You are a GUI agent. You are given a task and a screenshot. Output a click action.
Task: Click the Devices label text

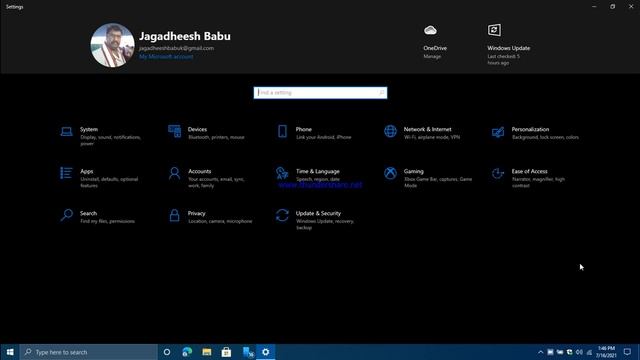click(197, 129)
